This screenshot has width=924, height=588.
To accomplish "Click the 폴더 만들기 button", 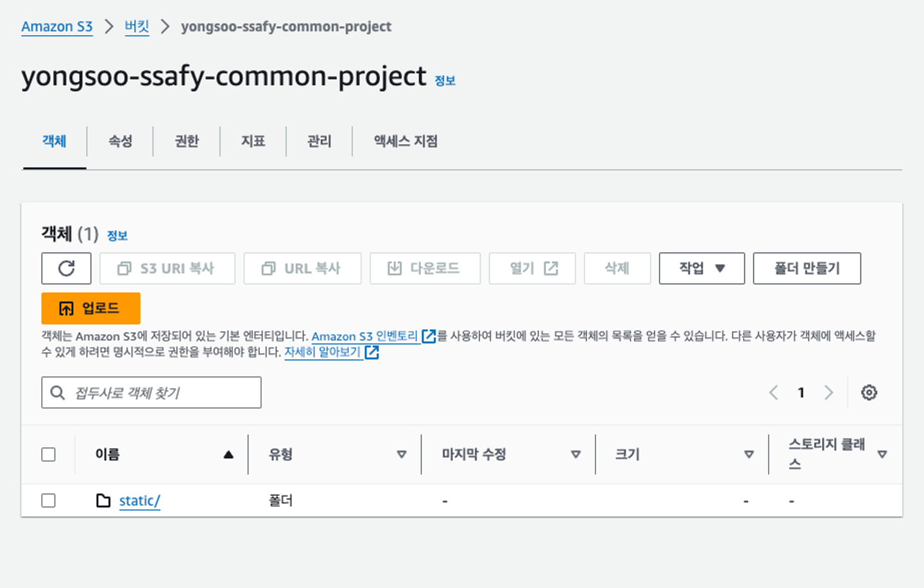I will pos(807,268).
